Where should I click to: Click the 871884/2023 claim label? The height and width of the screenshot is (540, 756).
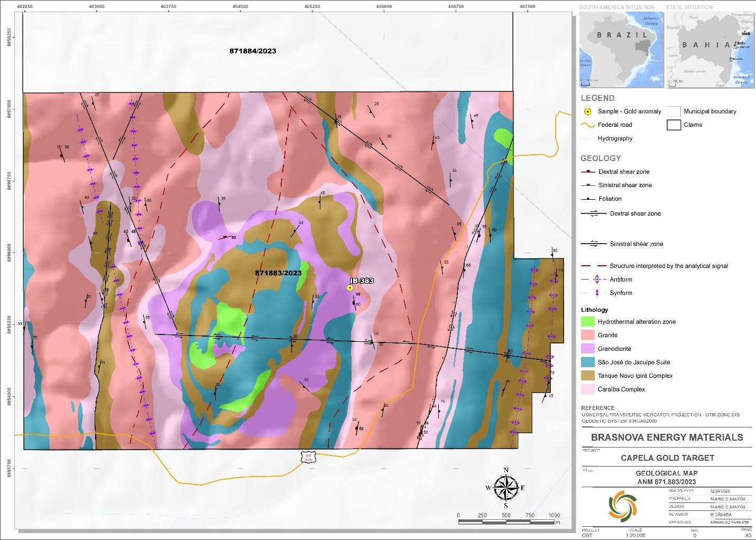(x=253, y=51)
